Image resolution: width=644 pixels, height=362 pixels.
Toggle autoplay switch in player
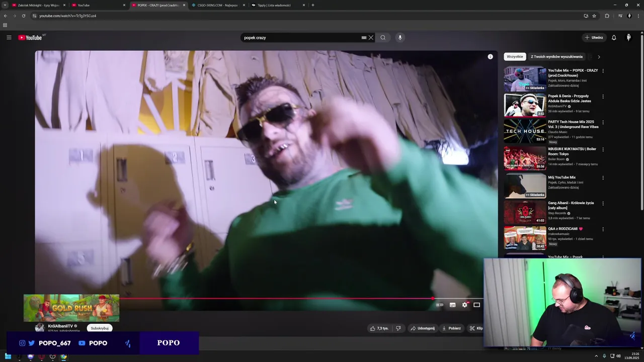click(x=439, y=305)
